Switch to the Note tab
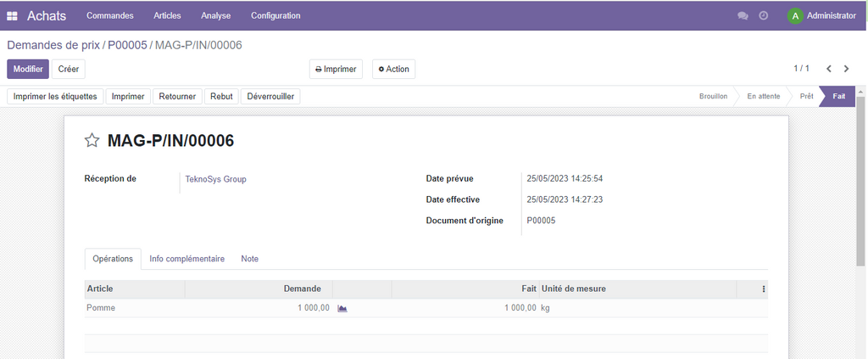The width and height of the screenshot is (868, 359). point(249,259)
